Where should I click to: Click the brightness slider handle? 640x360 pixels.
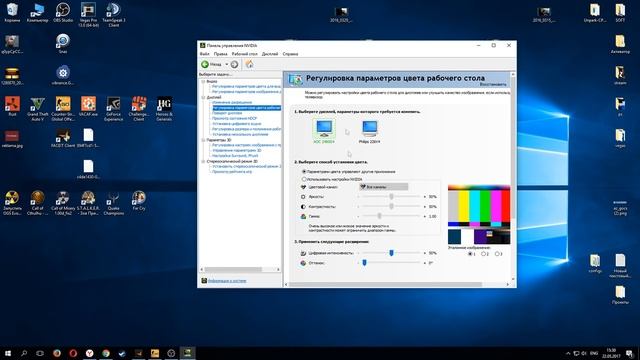(391, 197)
